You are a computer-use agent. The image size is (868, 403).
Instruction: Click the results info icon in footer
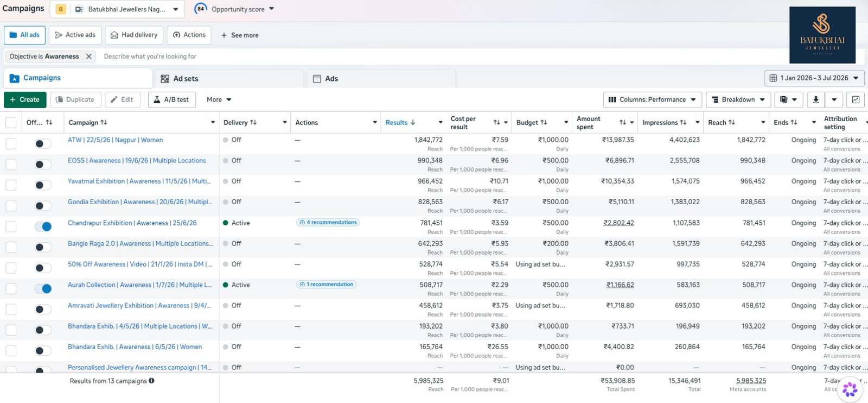tap(151, 381)
